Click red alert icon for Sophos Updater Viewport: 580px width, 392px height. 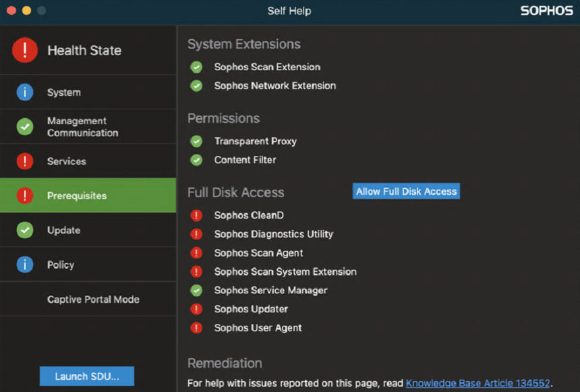pos(196,309)
